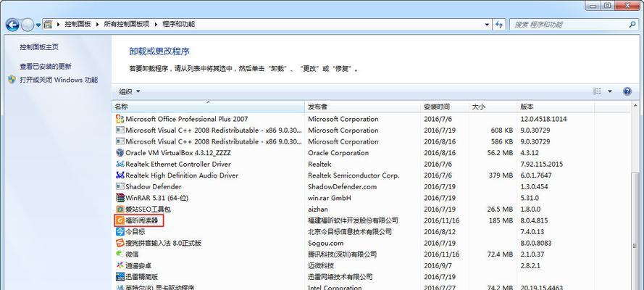Click the Forward navigation arrow button

click(27, 25)
